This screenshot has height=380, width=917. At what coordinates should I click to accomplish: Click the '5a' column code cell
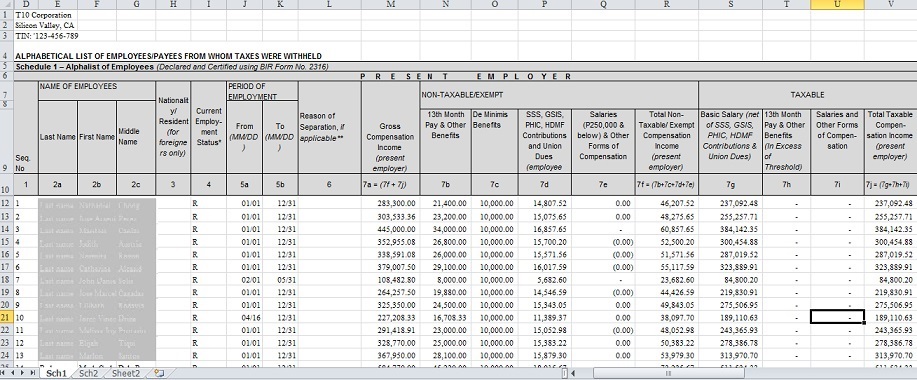(x=244, y=184)
